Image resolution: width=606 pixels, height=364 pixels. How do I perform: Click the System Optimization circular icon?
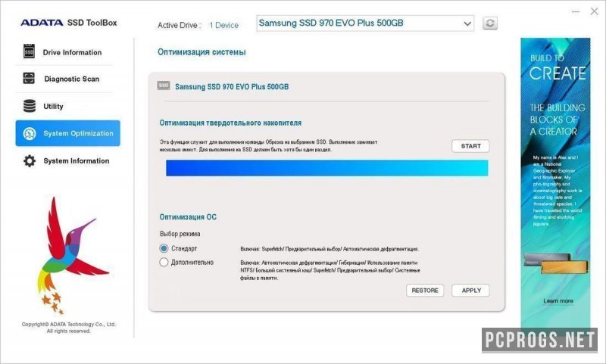30,133
